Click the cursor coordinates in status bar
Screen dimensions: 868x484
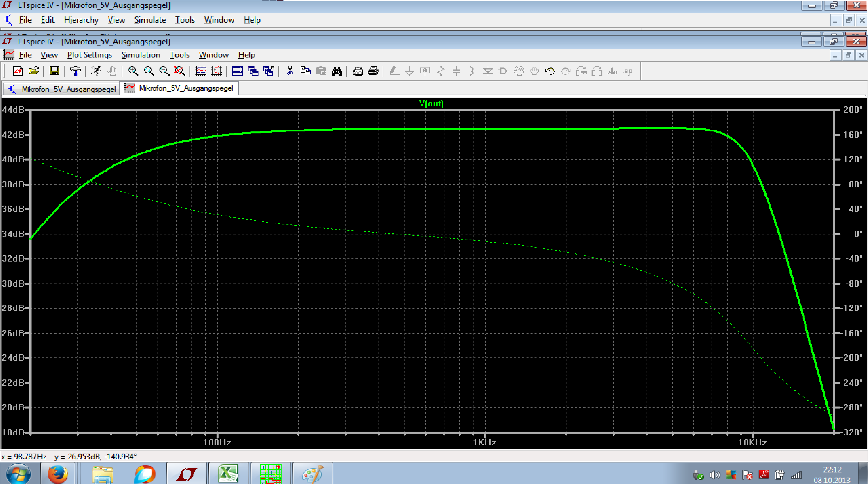69,456
